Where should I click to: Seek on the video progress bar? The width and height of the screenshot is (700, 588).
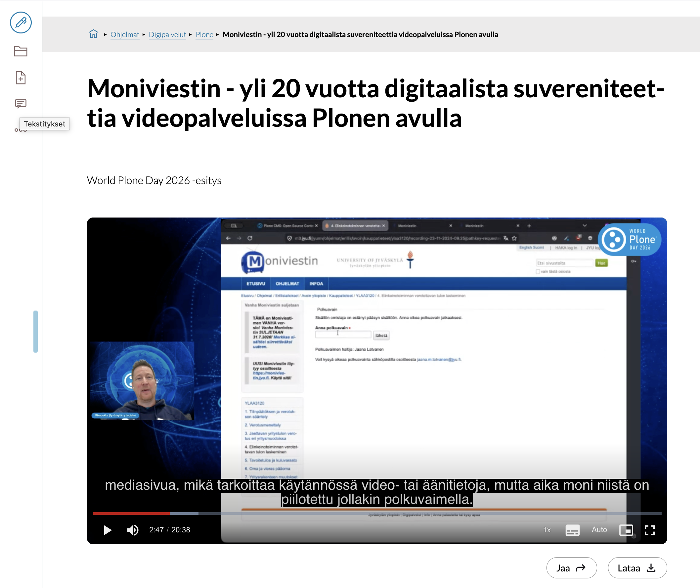coord(377,513)
